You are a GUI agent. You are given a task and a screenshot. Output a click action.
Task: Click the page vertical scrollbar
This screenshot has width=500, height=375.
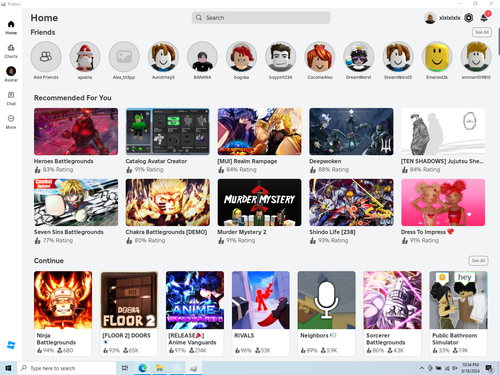point(498,42)
